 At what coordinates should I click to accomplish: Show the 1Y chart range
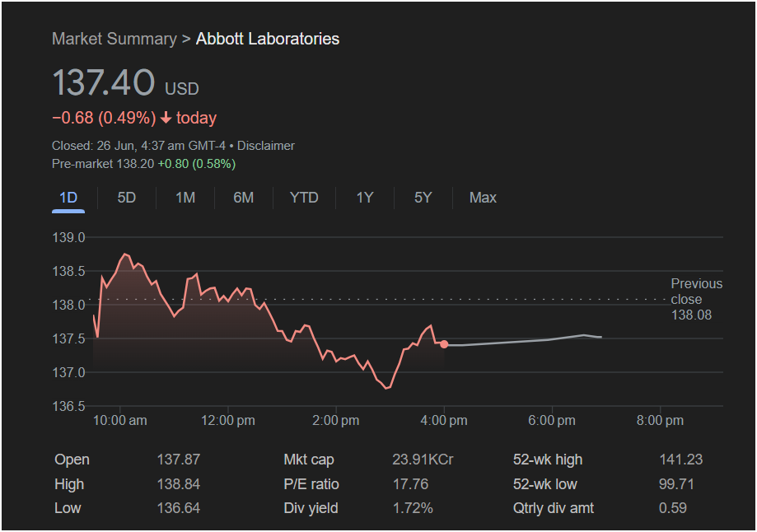coord(365,198)
